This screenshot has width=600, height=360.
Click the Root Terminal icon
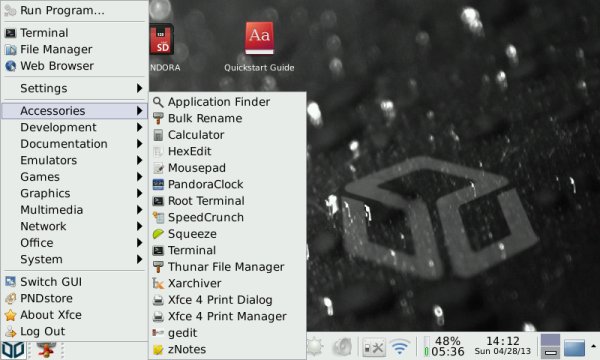(x=158, y=201)
